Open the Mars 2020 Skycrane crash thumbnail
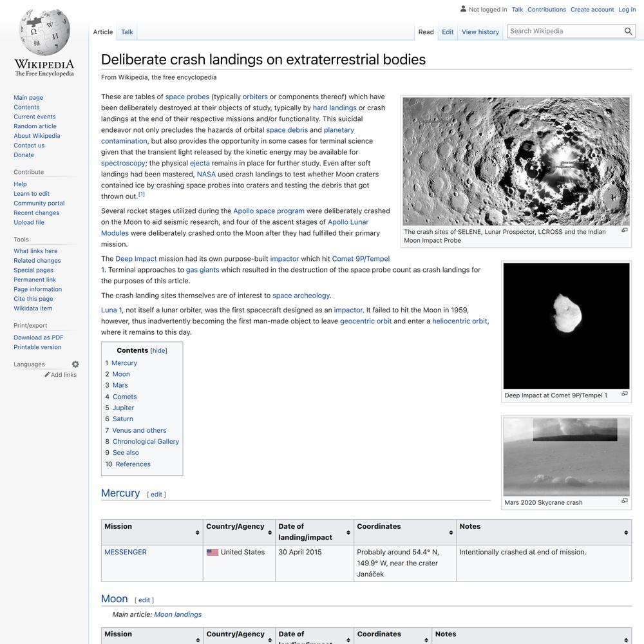The image size is (644, 644). point(566,457)
